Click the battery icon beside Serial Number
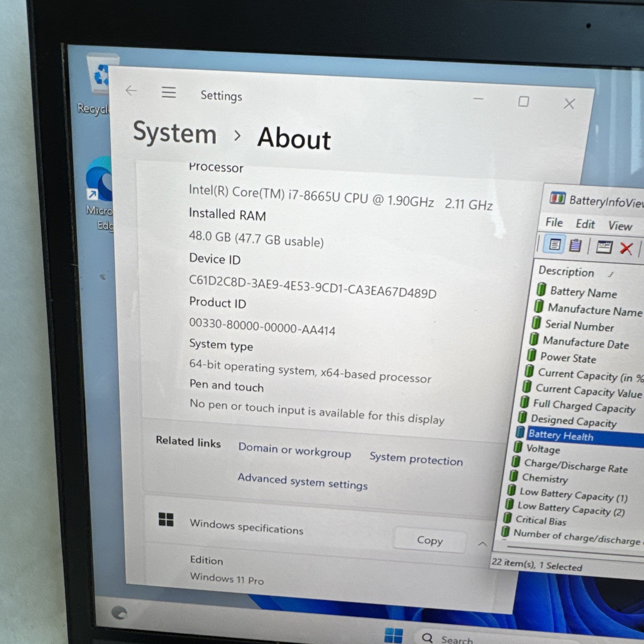 click(536, 323)
